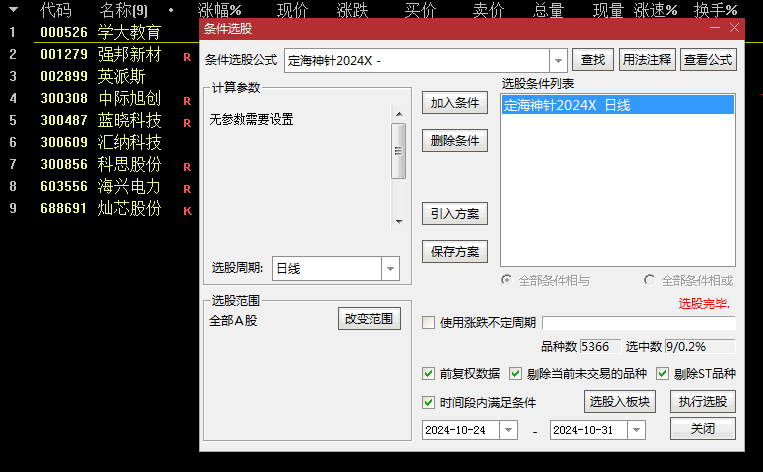This screenshot has height=472, width=763.
Task: Uncheck 前复权数据 checkbox
Action: pos(428,374)
